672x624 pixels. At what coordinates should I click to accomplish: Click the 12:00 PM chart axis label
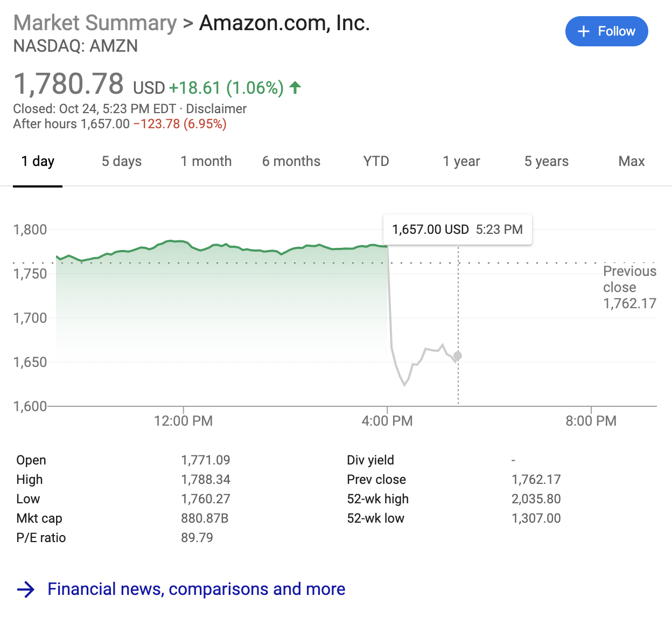point(183,421)
